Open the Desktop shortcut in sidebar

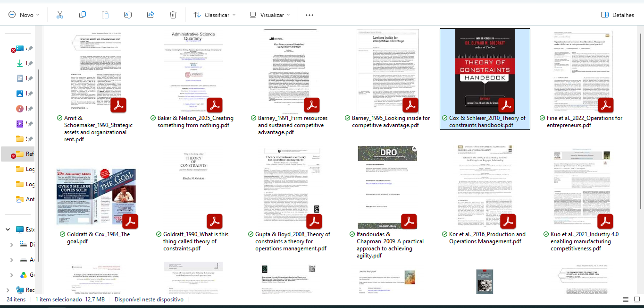click(20, 48)
